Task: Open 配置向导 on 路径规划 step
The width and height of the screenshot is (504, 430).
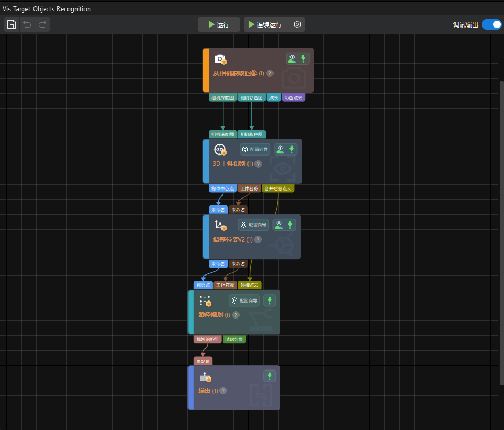Action: pos(244,301)
